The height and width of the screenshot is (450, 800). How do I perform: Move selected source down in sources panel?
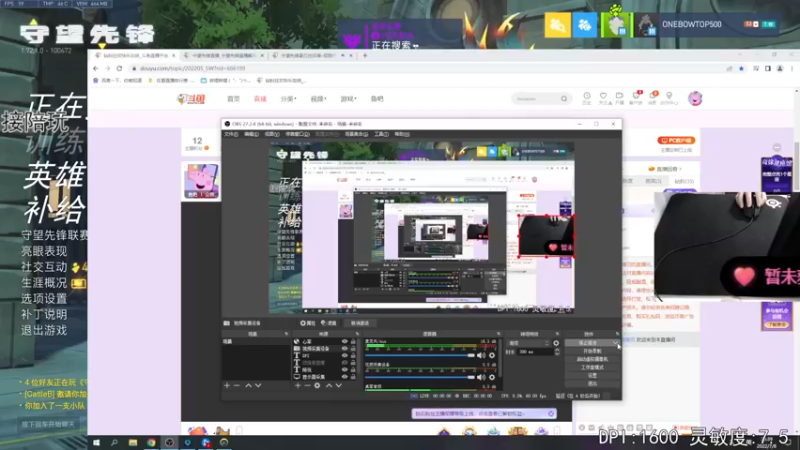point(338,386)
